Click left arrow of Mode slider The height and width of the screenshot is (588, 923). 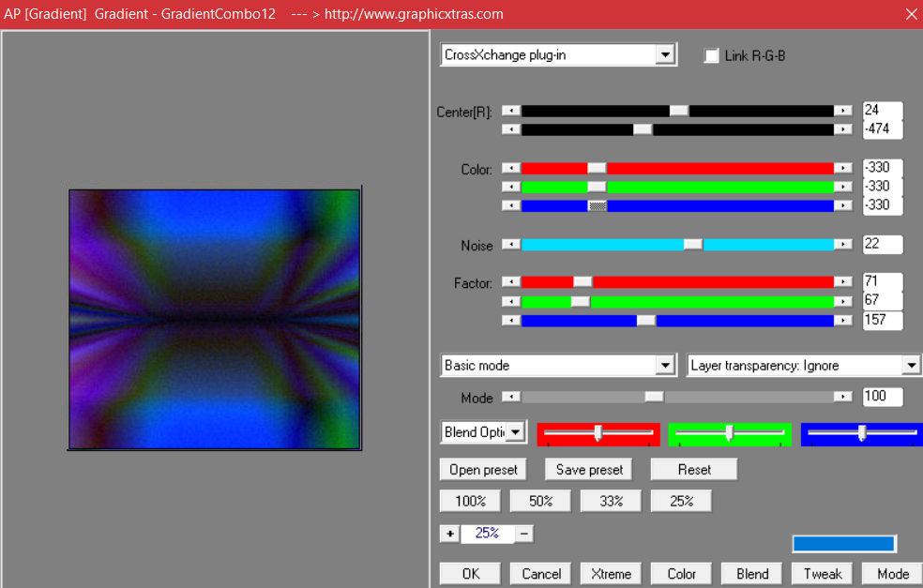click(x=511, y=397)
